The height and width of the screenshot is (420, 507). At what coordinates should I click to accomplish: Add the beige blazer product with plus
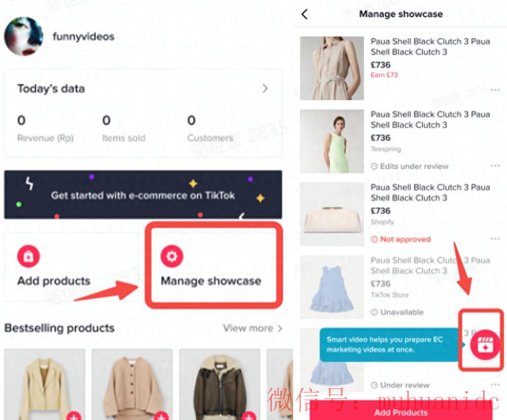click(74, 416)
